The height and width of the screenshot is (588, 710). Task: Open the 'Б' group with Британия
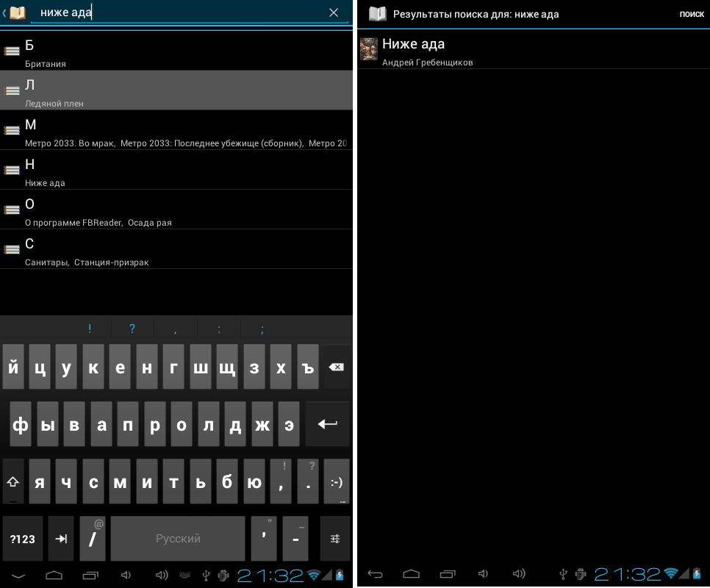click(176, 51)
